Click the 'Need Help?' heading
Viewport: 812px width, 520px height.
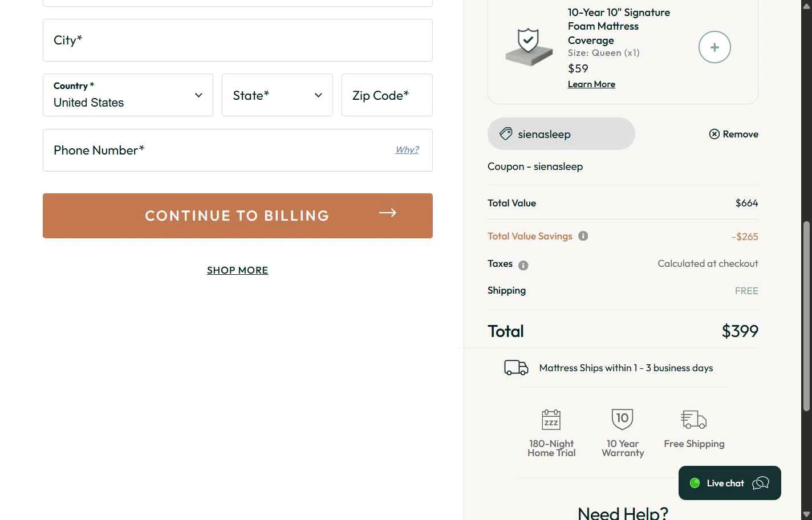point(623,513)
